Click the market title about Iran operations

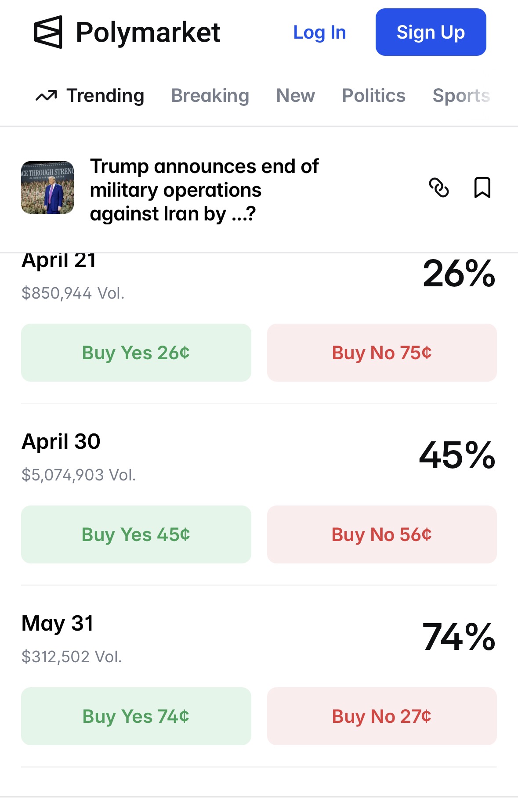point(204,190)
